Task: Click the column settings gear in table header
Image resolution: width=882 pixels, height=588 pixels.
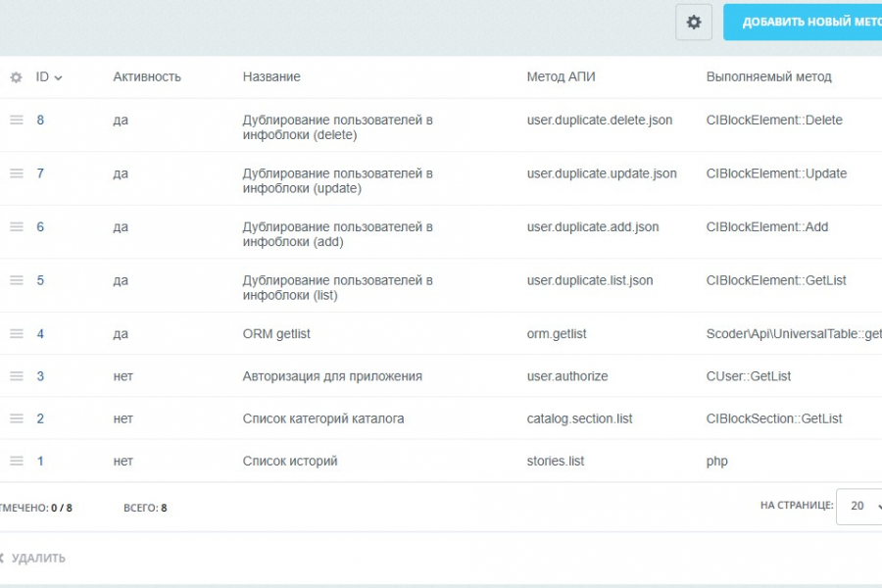Action: point(16,77)
